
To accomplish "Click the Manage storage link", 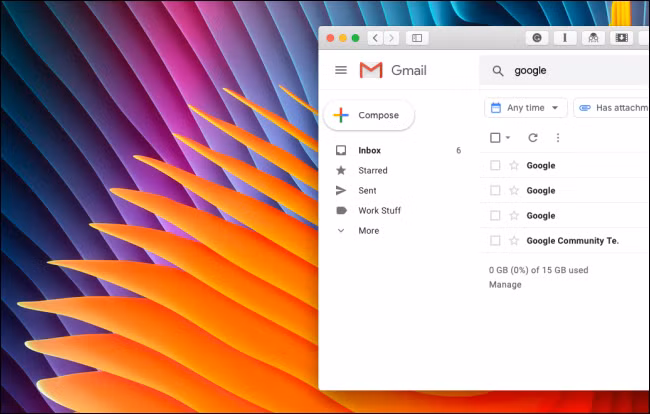I will (x=505, y=285).
